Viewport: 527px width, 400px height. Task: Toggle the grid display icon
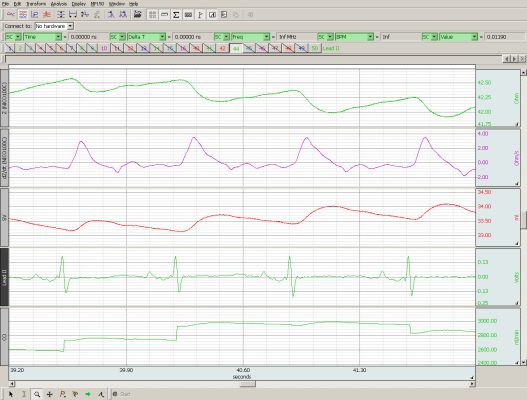coord(152,14)
